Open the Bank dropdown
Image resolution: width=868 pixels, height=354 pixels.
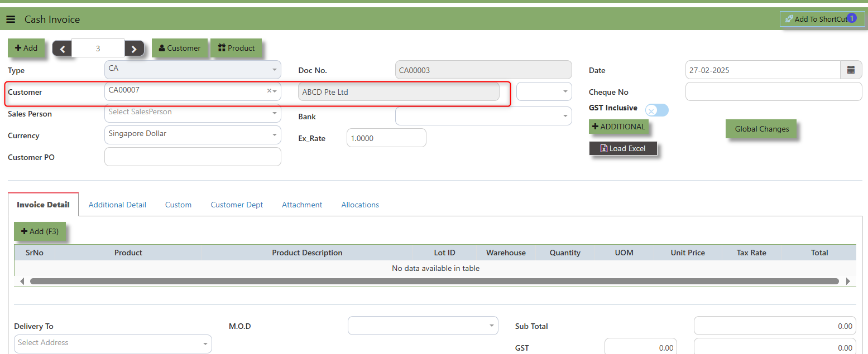(483, 116)
